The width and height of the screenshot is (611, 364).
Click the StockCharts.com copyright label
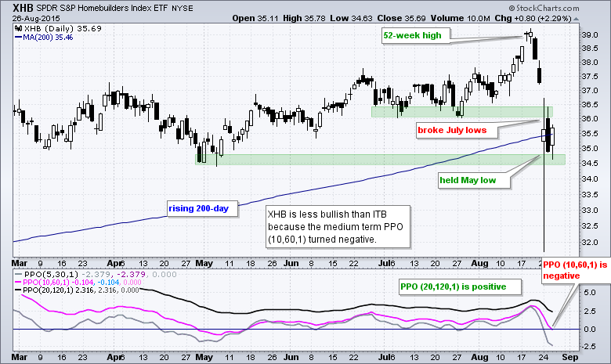544,8
